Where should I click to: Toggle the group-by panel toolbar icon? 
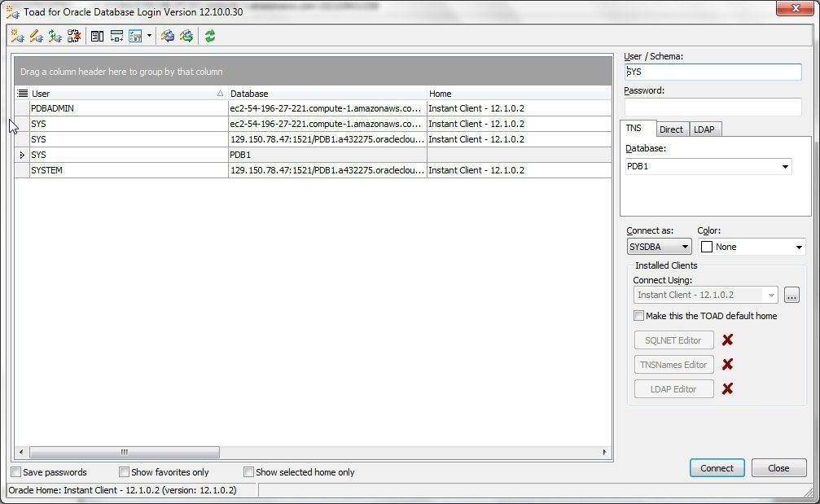tap(116, 36)
